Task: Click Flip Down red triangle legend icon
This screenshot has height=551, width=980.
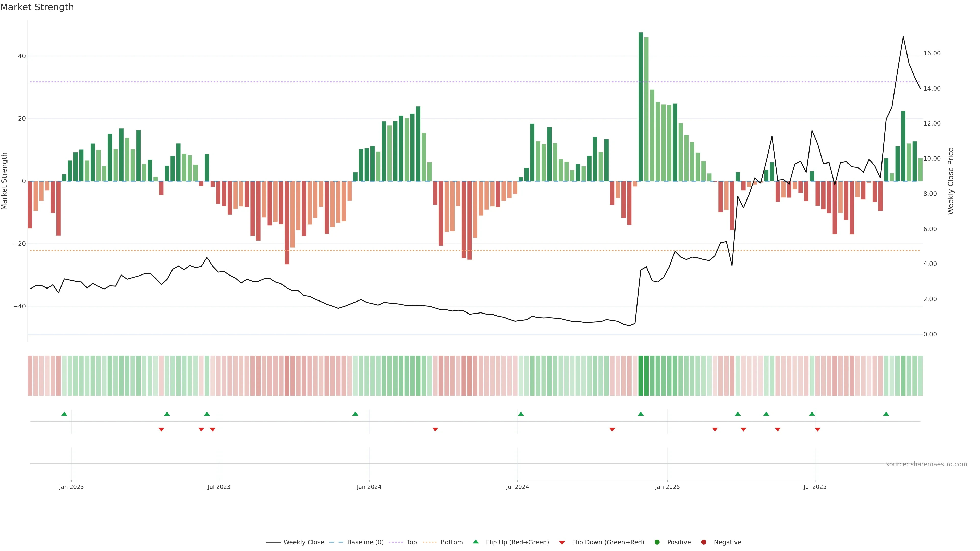Action: (562, 543)
